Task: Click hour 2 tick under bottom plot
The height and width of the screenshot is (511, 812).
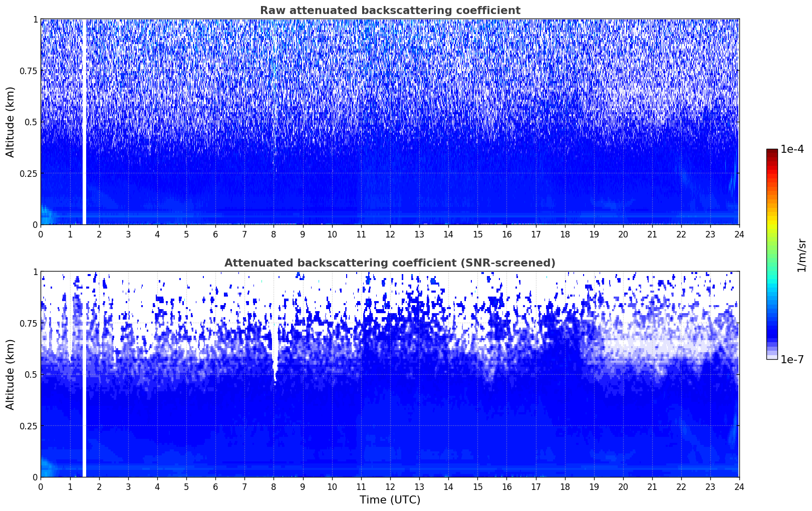Action: click(x=99, y=486)
